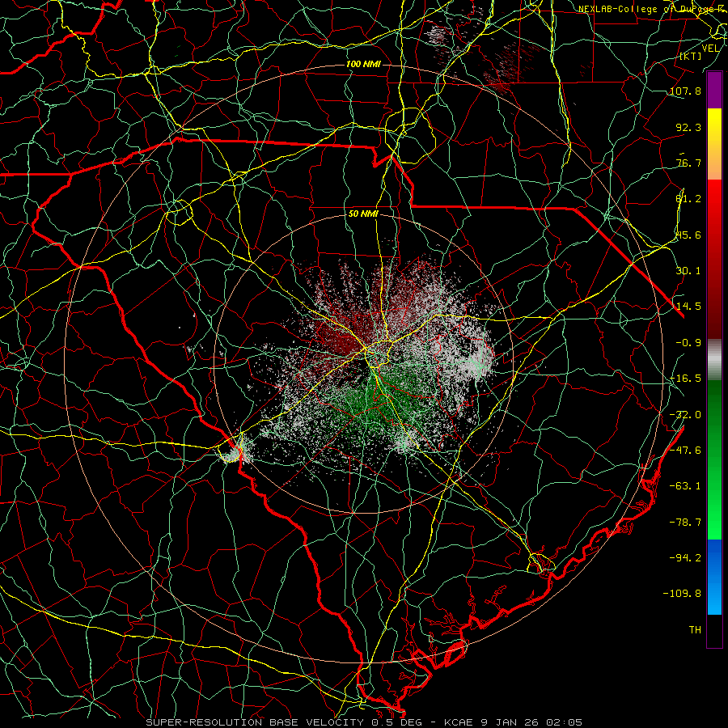Pick the gray near-zero segment of color bar
This screenshot has height=728, width=728.
coord(714,360)
